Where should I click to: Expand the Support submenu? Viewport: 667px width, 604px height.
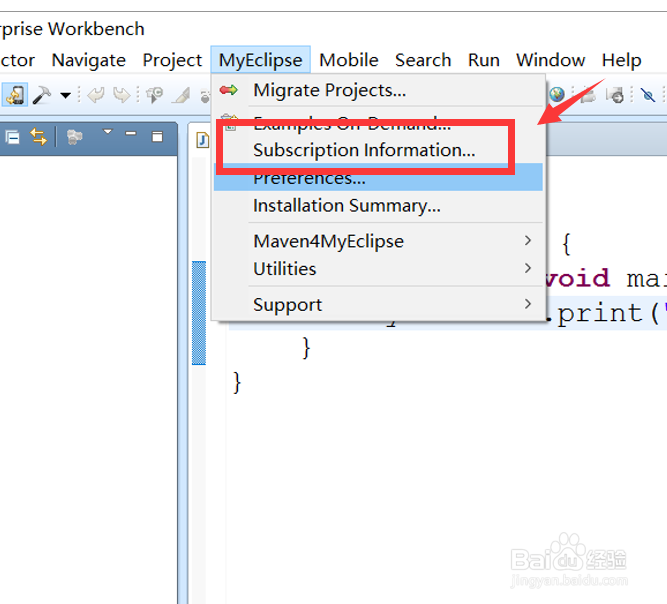(378, 305)
